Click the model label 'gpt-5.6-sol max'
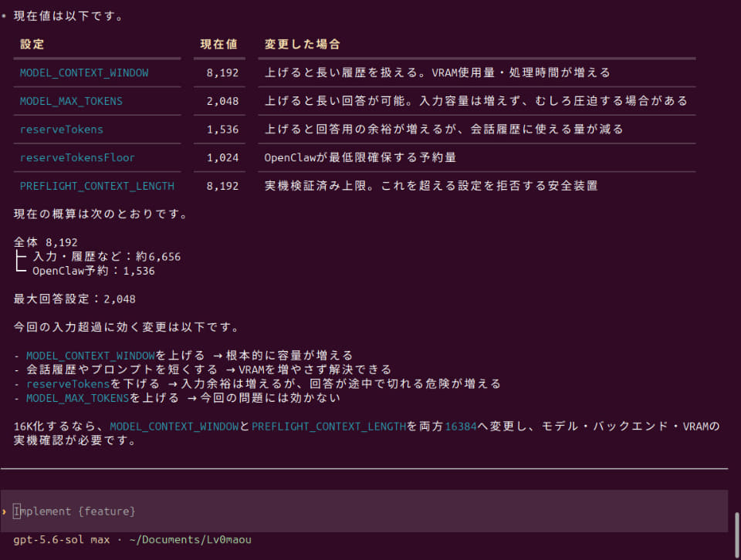 (x=62, y=540)
